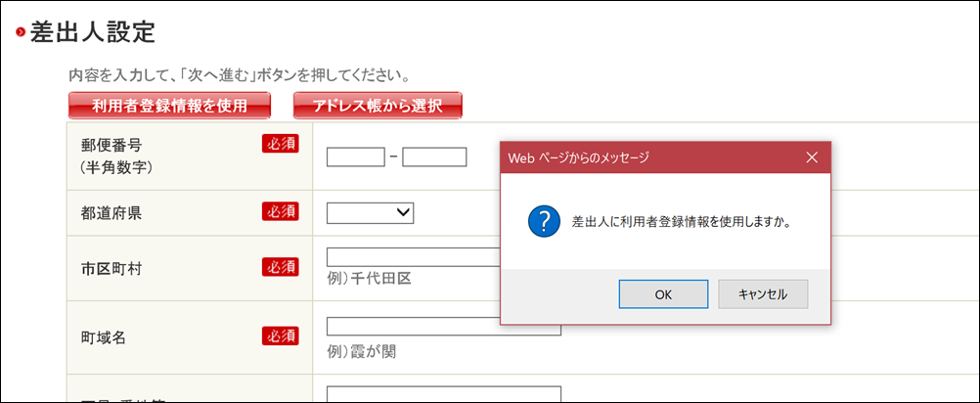This screenshot has height=403, width=980.
Task: Click the 差出人設定 heading text
Action: click(x=93, y=32)
